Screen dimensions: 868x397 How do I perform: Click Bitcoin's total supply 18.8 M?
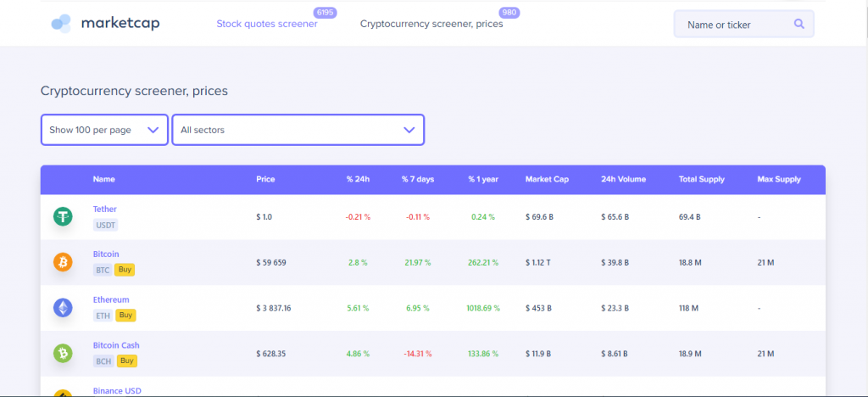[690, 262]
